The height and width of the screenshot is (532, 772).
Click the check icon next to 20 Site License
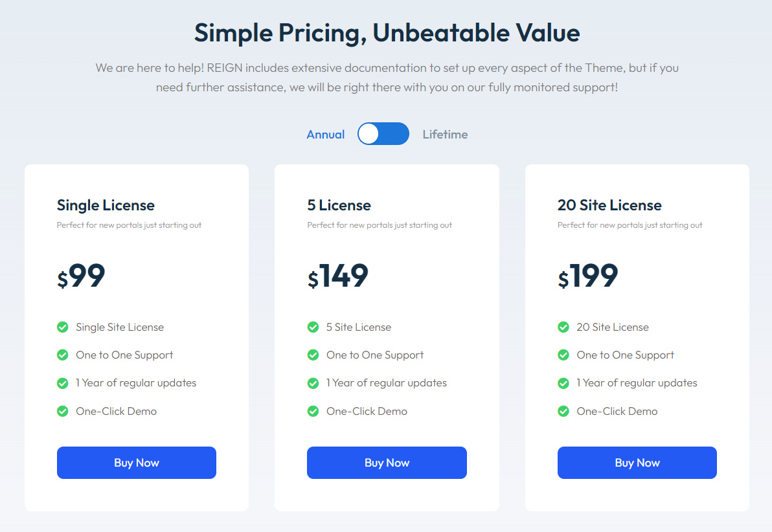point(563,327)
